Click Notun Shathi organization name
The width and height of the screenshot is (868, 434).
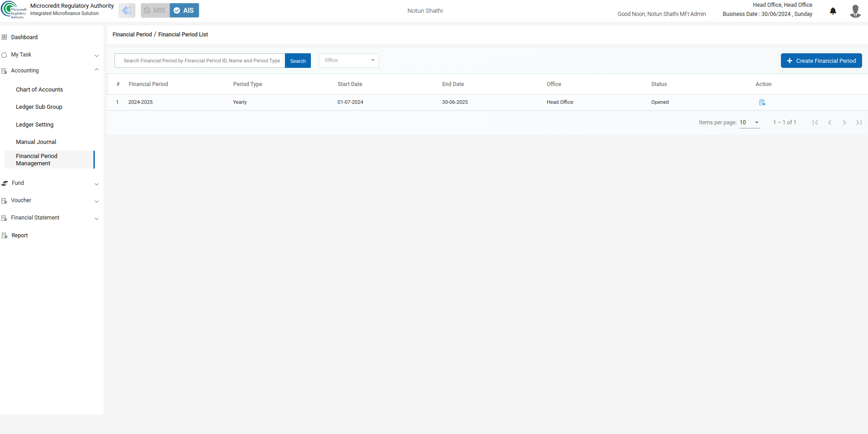425,11
